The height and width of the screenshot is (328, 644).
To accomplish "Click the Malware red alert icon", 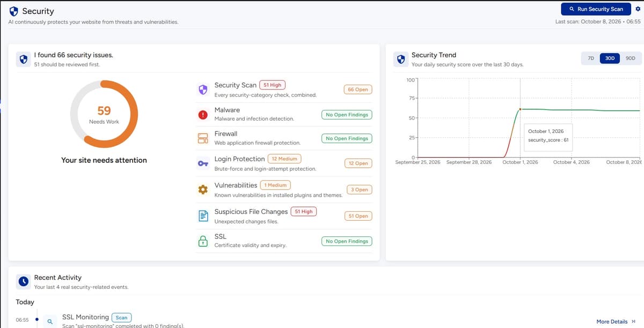I will (203, 114).
